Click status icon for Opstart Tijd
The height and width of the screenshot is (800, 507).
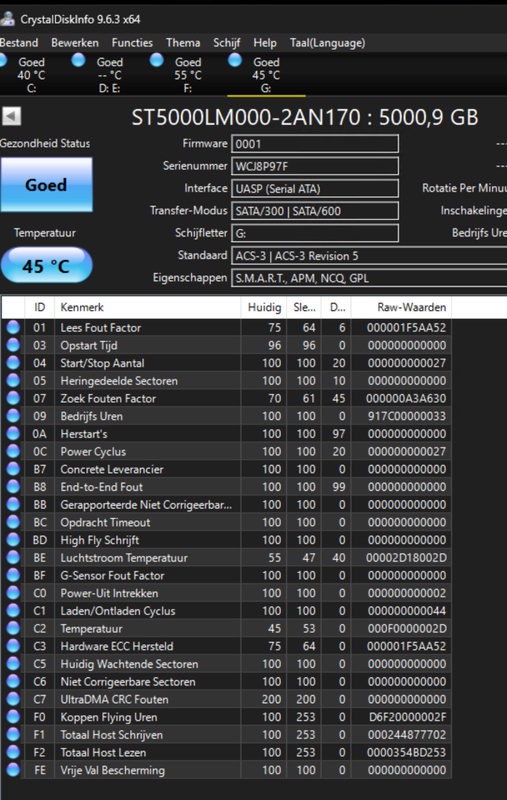click(13, 345)
